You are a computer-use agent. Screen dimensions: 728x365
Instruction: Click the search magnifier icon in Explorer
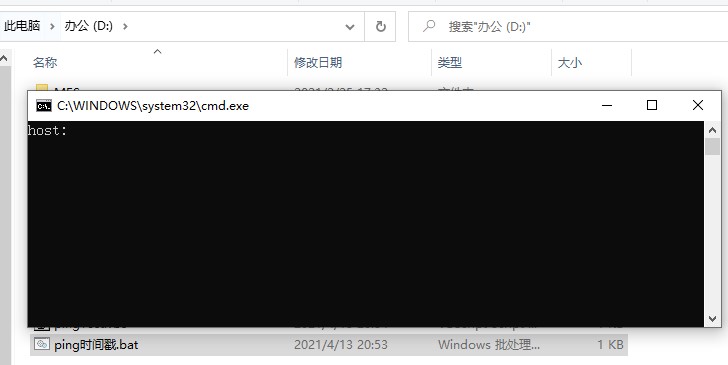[429, 26]
